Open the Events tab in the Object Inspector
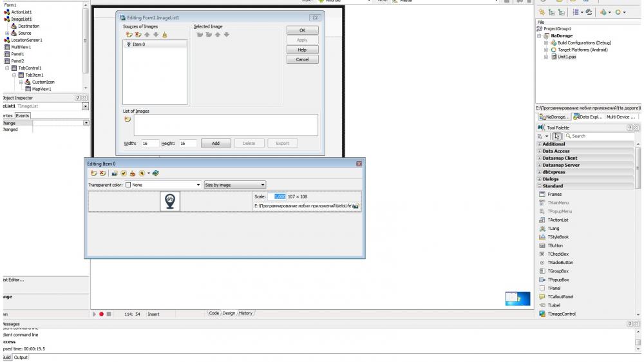The width and height of the screenshot is (644, 362). pyautogui.click(x=22, y=116)
